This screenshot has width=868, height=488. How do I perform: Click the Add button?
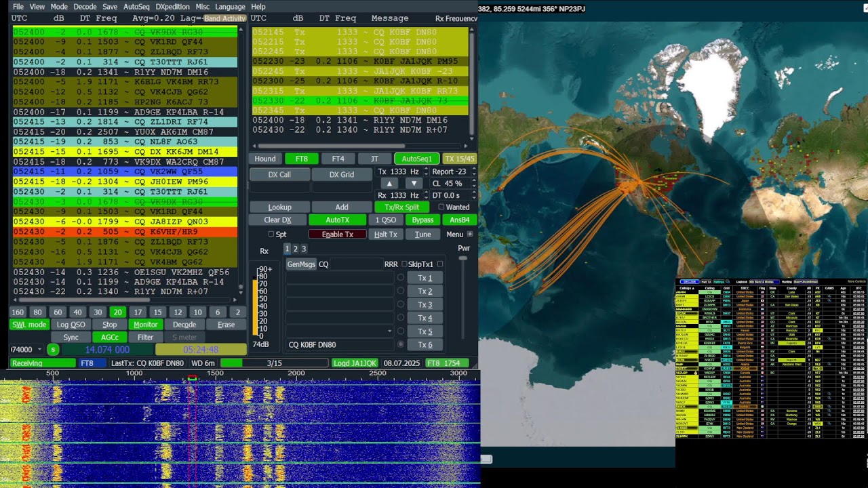click(342, 207)
